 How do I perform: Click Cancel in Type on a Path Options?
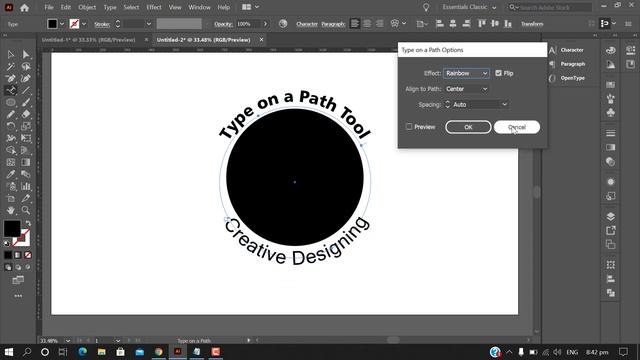pyautogui.click(x=517, y=127)
